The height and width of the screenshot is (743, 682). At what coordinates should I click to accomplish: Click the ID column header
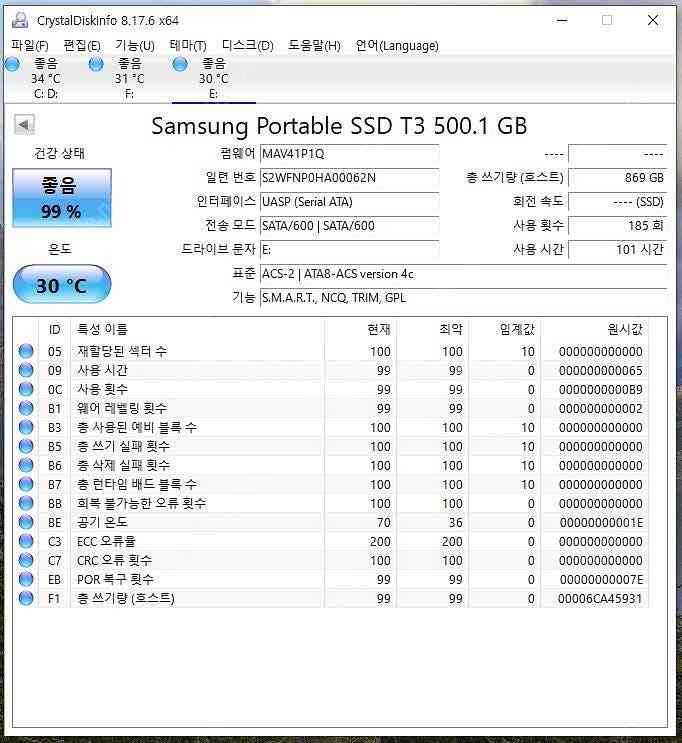(x=55, y=329)
